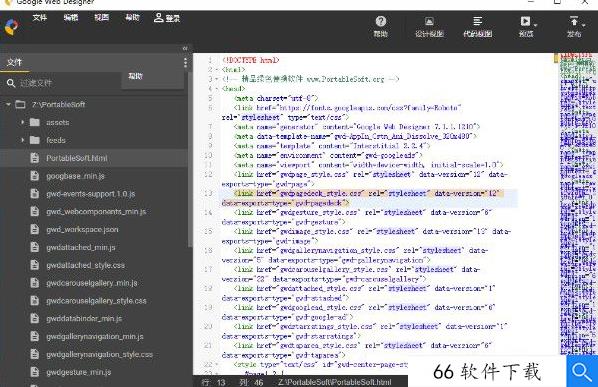Switch to design view
Screen dimensions: 598x387
429,27
